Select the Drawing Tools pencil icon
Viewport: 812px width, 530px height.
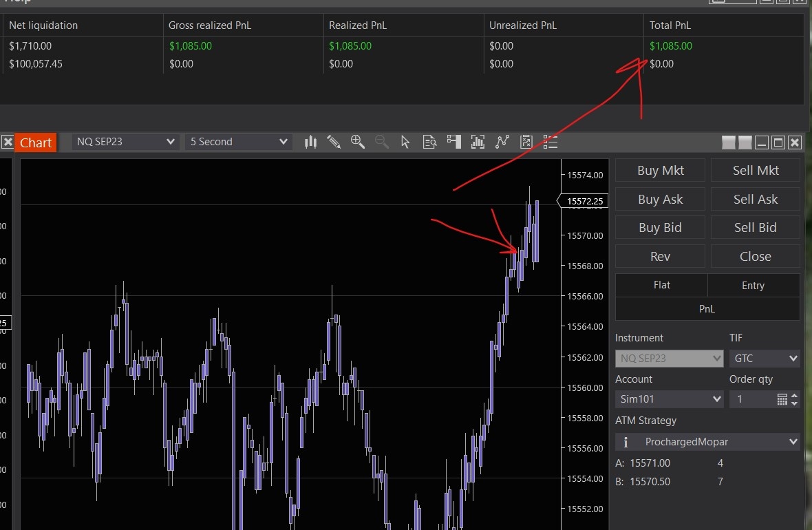[x=334, y=142]
